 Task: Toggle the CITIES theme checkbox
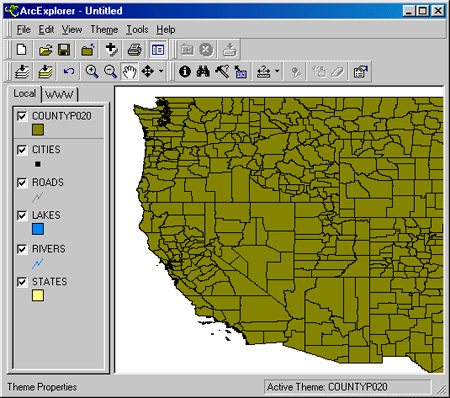(22, 150)
